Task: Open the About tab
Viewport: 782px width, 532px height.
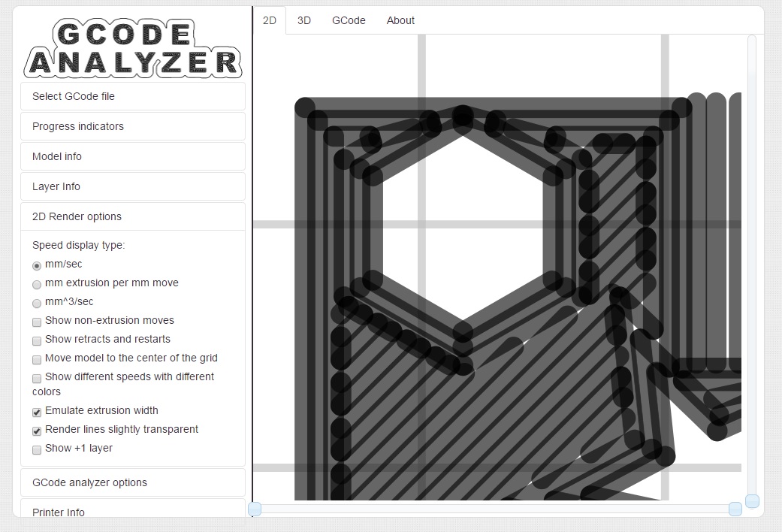Action: click(400, 20)
